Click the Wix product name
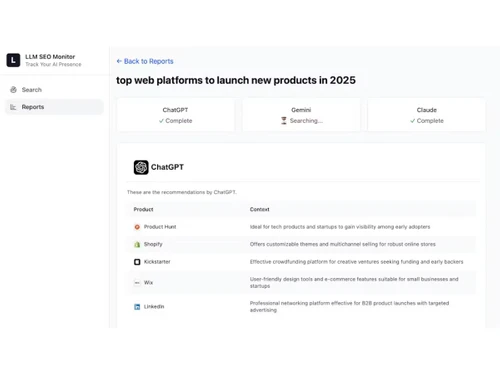The height and width of the screenshot is (375, 500). click(148, 283)
